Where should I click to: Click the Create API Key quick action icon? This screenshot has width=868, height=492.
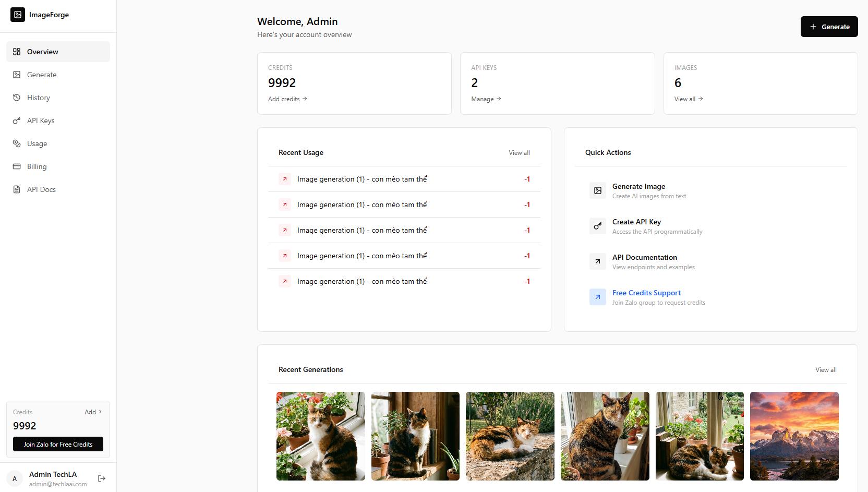coord(598,226)
